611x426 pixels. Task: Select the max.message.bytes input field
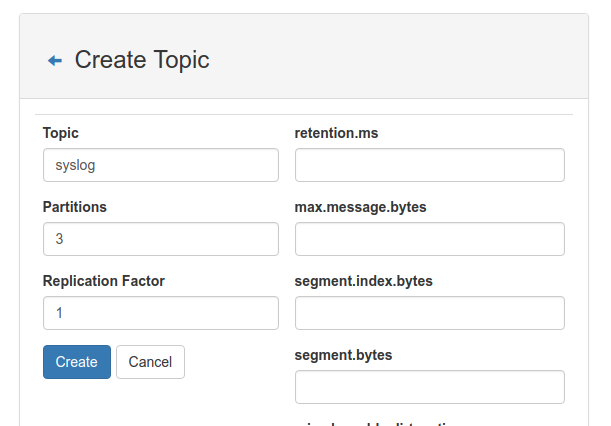pyautogui.click(x=430, y=239)
